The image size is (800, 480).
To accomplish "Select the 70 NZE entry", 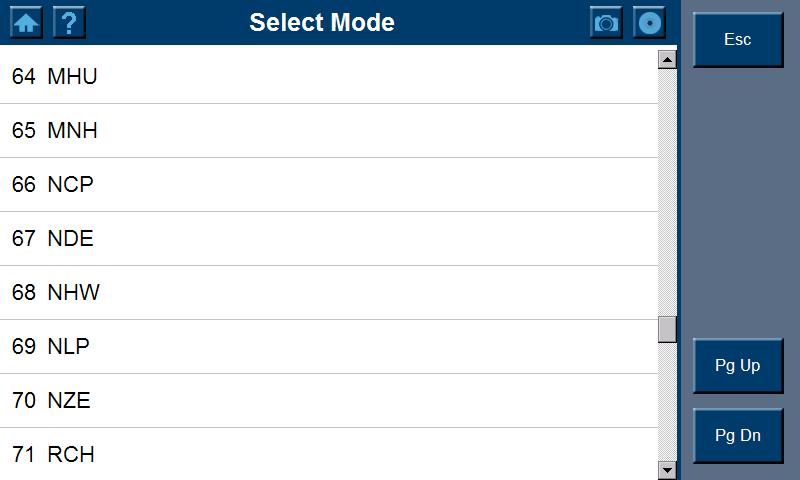I will tap(328, 400).
